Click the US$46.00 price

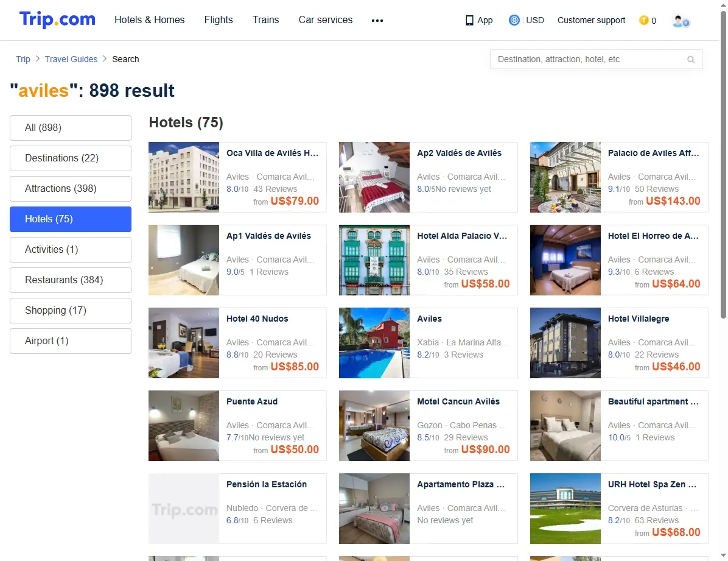(676, 366)
